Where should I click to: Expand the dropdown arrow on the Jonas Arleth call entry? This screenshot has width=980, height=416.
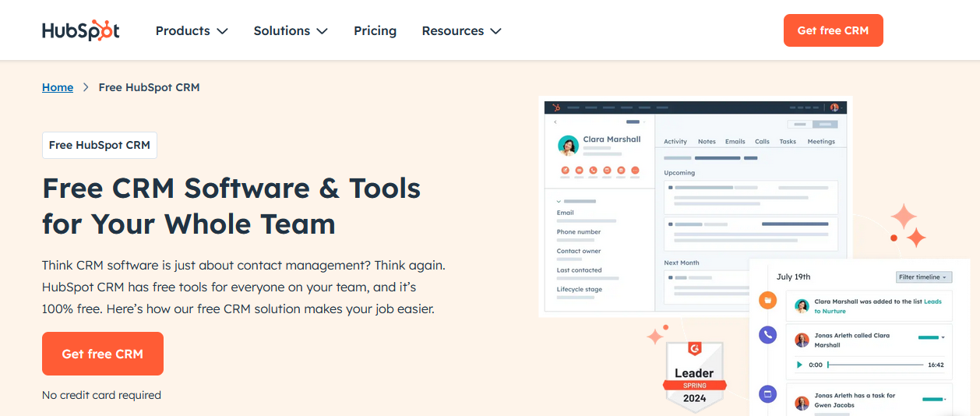[x=943, y=337]
